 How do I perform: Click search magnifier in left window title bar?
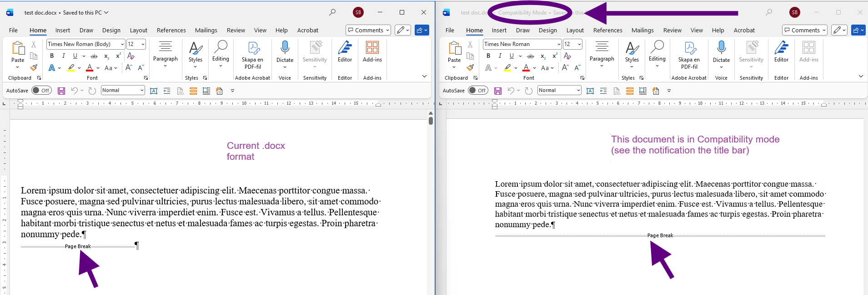tap(332, 12)
